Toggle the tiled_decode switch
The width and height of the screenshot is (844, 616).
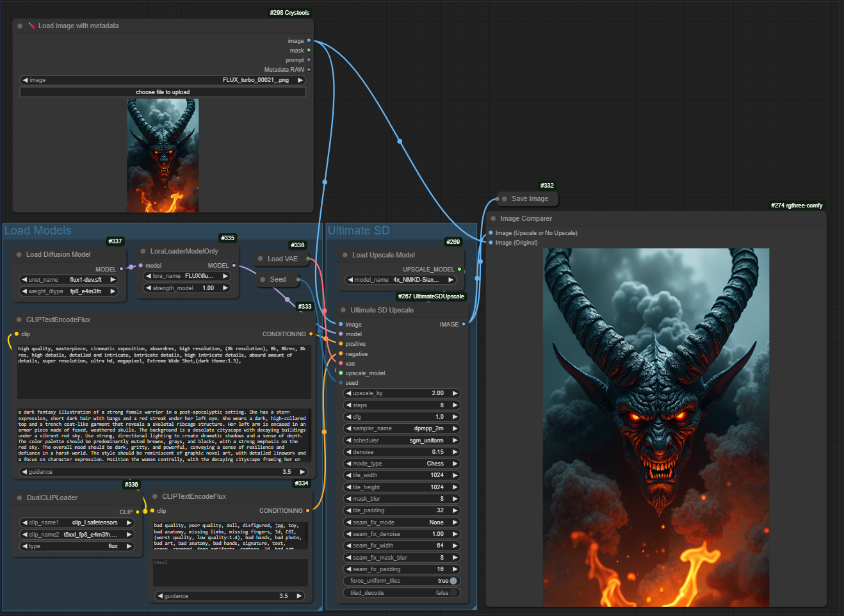453,593
